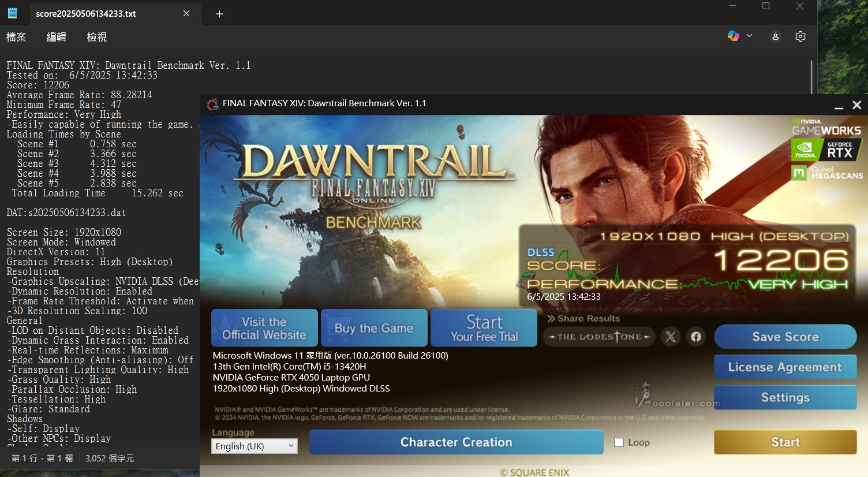Screen dimensions: 868x477
Task: Close the Dawntrail Benchmark window
Action: [x=857, y=105]
